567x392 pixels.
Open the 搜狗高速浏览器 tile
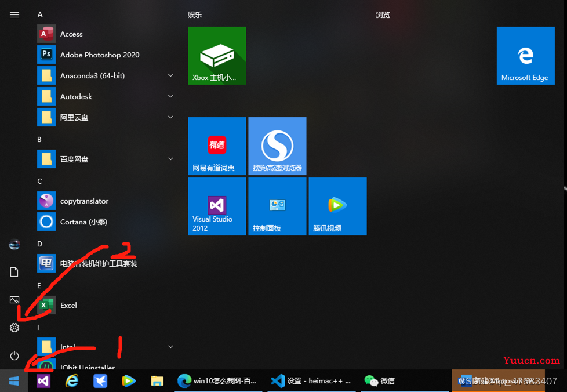(x=277, y=146)
